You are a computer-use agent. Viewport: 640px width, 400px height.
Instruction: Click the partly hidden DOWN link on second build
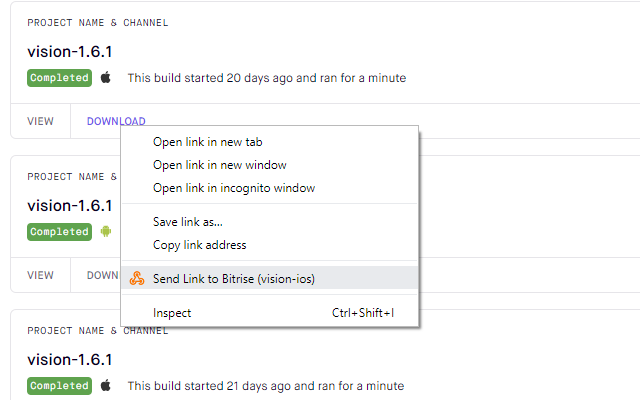103,275
